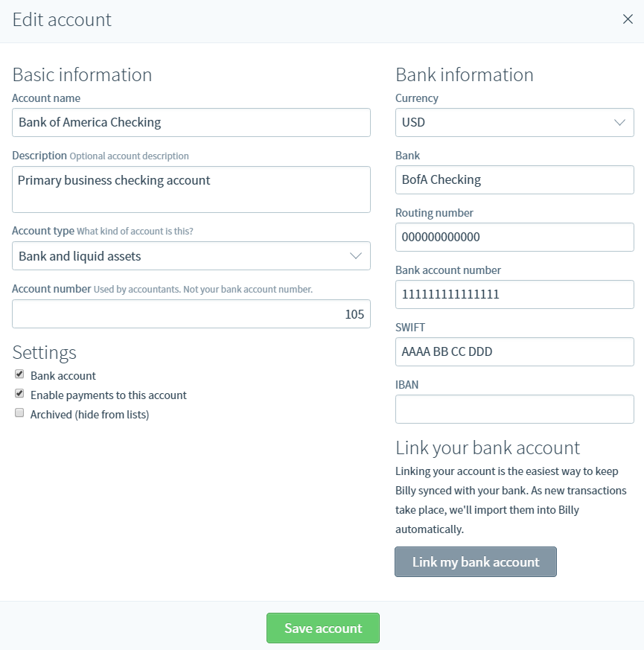This screenshot has height=650, width=644.
Task: Click the Bank account number field
Action: click(514, 294)
